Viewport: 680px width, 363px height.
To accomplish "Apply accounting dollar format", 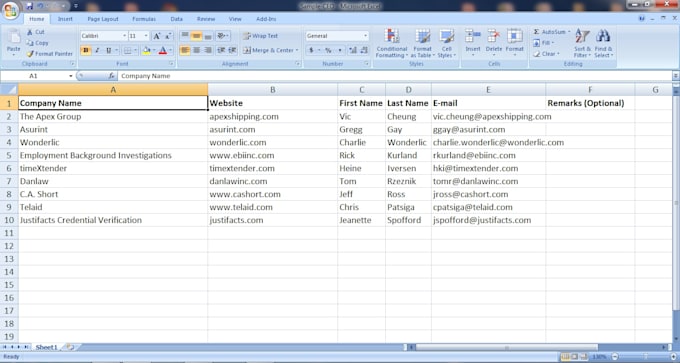I will tap(311, 50).
